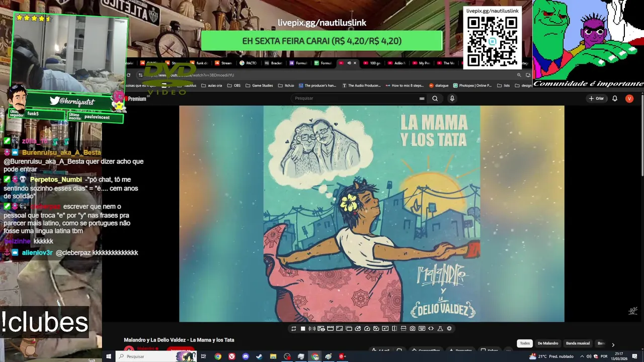The image size is (644, 362).
Task: Click the on-screen keyboard icon in search box
Action: [422, 99]
